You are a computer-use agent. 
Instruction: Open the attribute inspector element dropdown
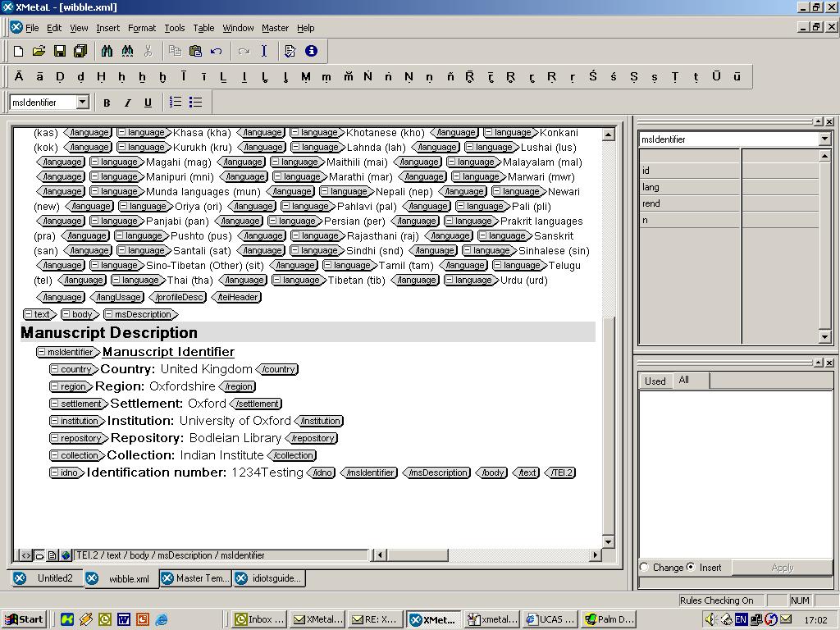tap(824, 139)
